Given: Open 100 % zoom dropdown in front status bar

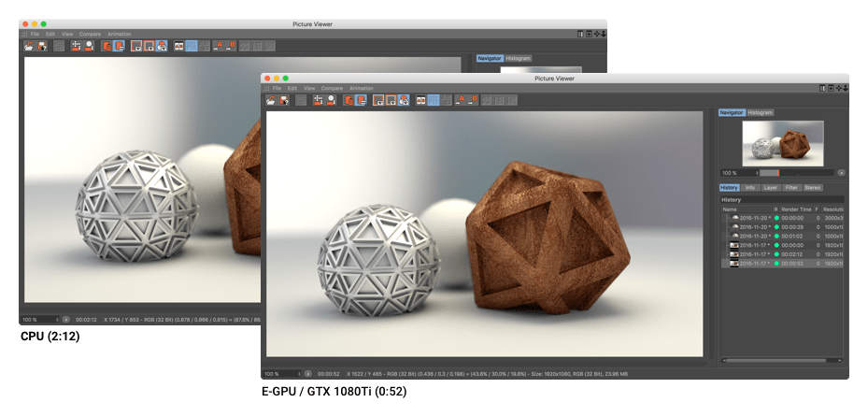Looking at the screenshot, I should (x=283, y=374).
